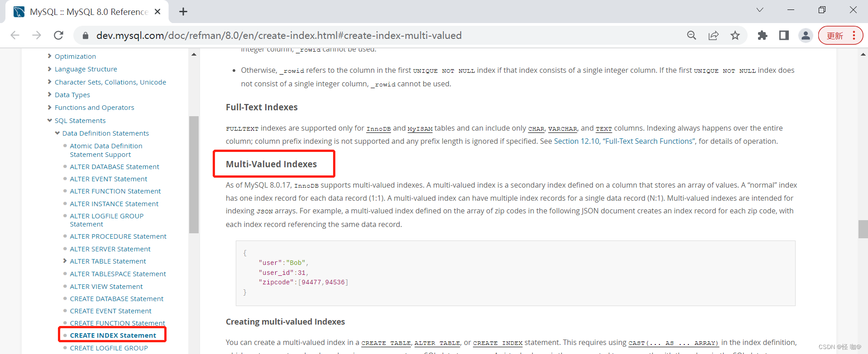Collapse the SQL Statements tree node
Image resolution: width=868 pixels, height=354 pixels.
click(49, 120)
